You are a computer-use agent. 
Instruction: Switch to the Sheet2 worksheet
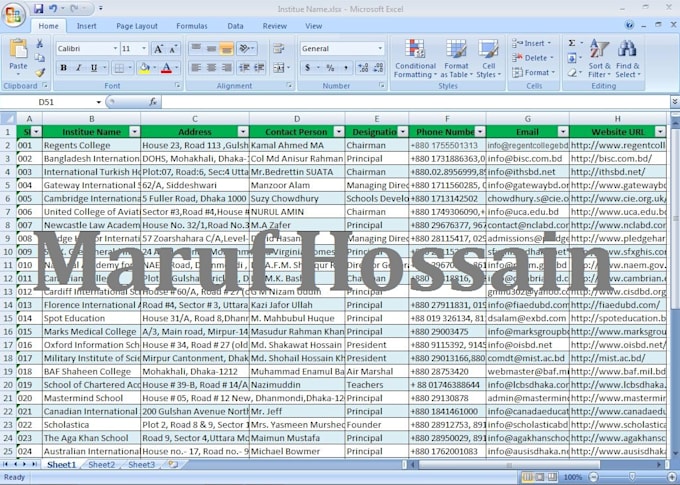(x=101, y=465)
